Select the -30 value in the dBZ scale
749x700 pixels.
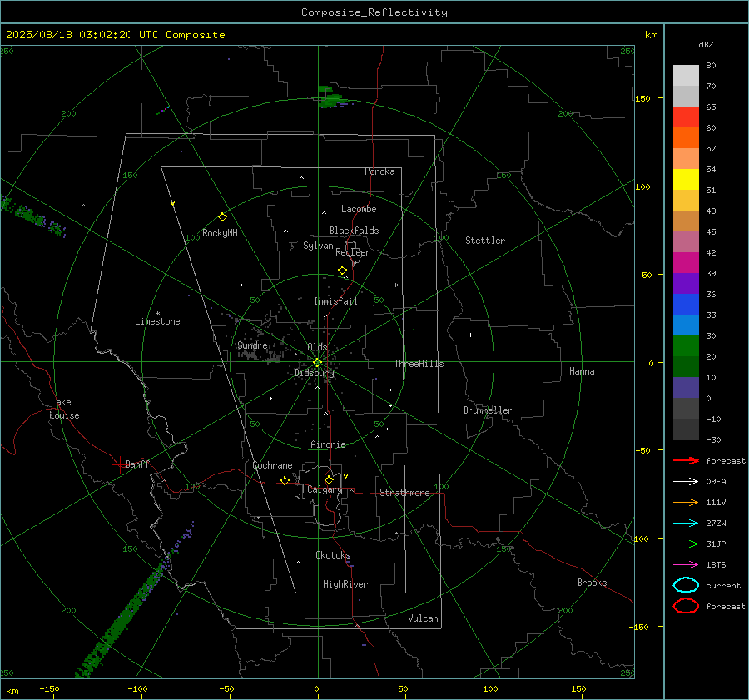coord(713,440)
